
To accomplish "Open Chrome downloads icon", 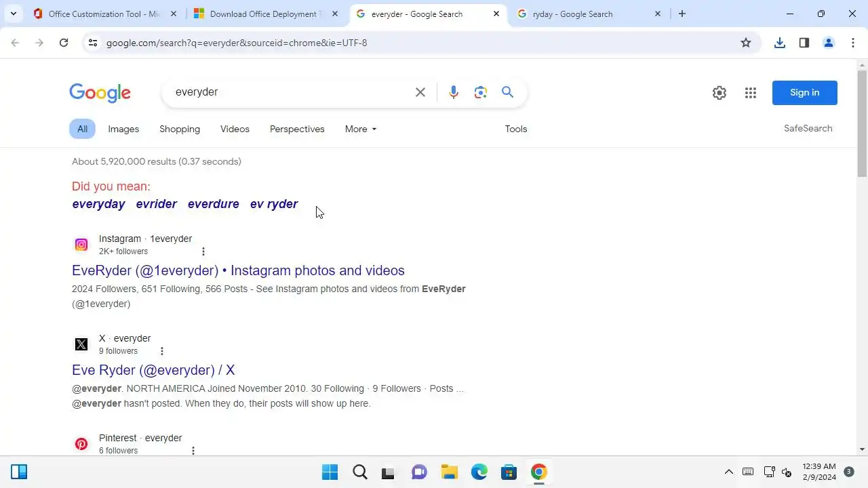I will 780,43.
